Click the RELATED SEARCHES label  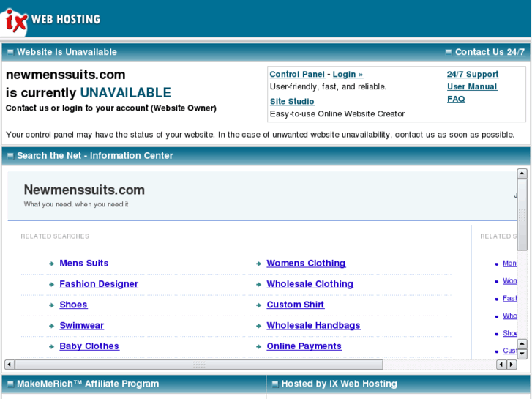pyautogui.click(x=55, y=236)
